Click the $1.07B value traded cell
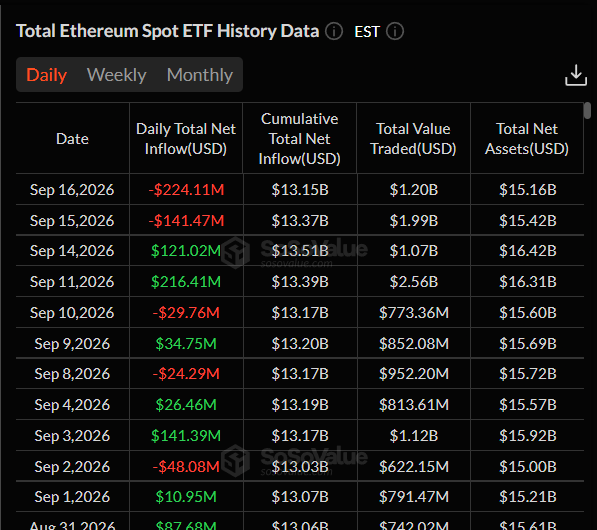The height and width of the screenshot is (530, 597). tap(414, 251)
